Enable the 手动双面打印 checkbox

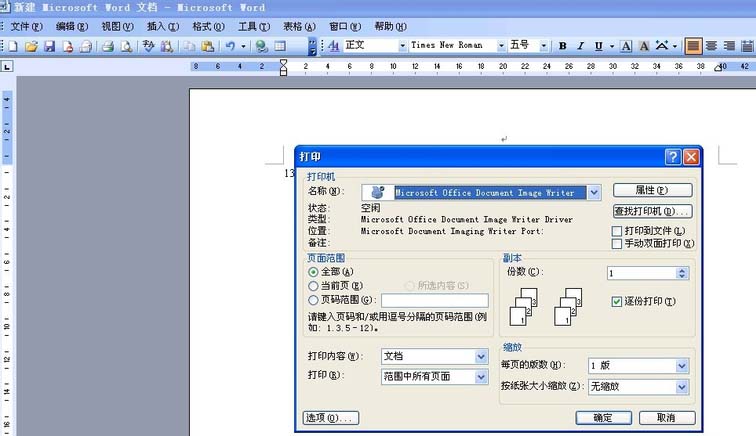617,243
